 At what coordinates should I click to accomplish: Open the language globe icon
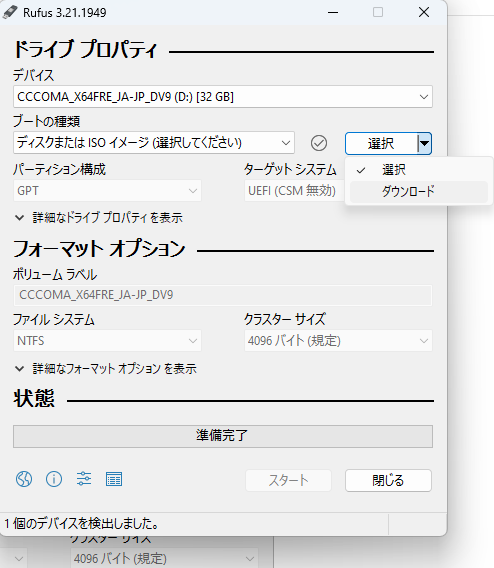(x=24, y=479)
